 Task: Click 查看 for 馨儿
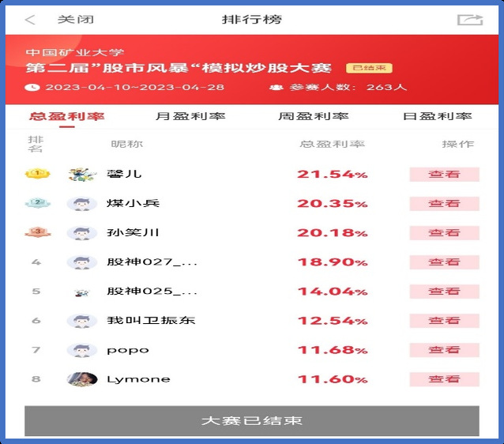coord(444,175)
